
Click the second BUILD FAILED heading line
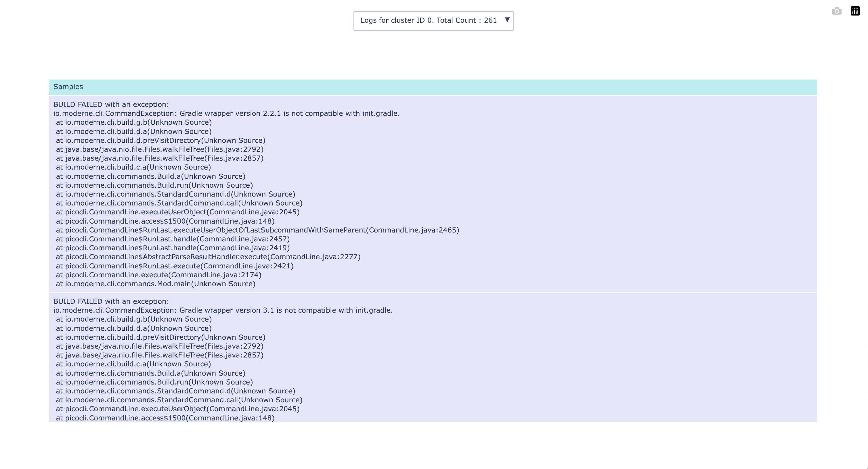[x=111, y=301]
